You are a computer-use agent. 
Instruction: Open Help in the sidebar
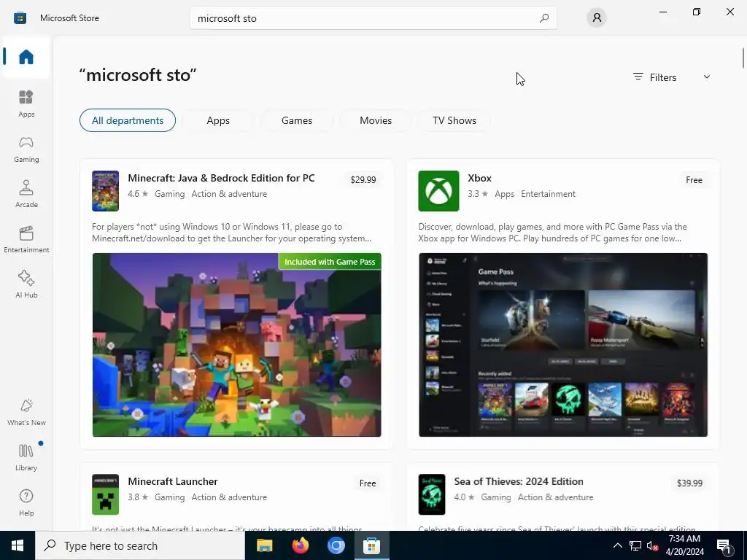(26, 503)
